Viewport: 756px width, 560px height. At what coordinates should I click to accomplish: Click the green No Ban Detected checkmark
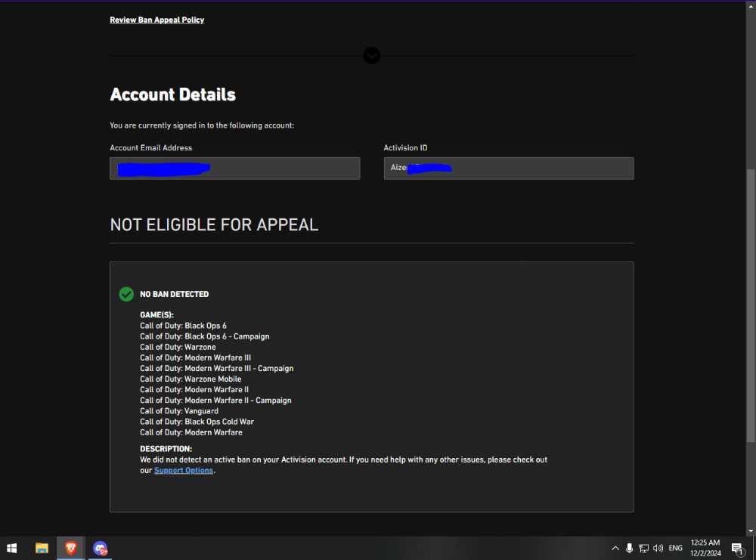click(x=126, y=294)
